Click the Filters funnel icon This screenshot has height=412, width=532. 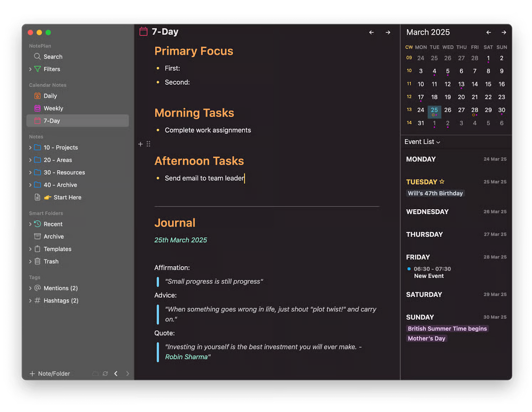pos(37,69)
